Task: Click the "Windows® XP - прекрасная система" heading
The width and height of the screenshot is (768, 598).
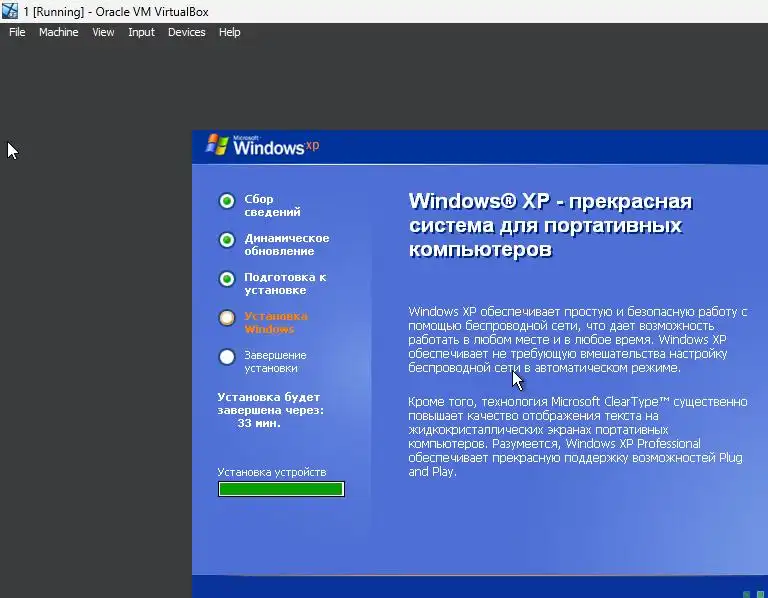Action: pos(551,225)
